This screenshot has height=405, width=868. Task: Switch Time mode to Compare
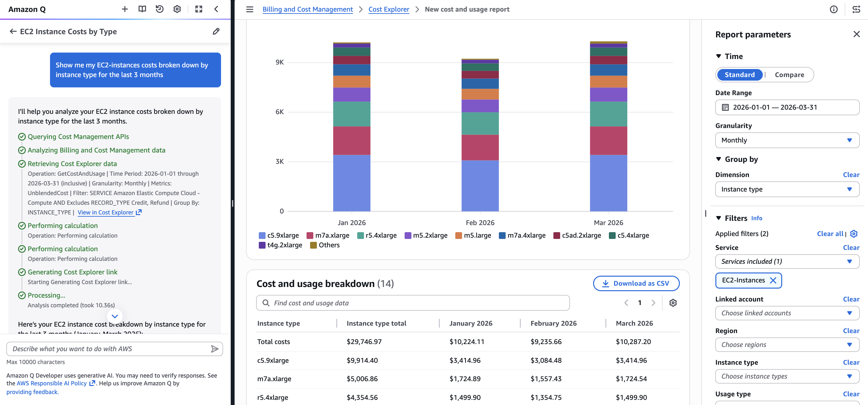(790, 74)
